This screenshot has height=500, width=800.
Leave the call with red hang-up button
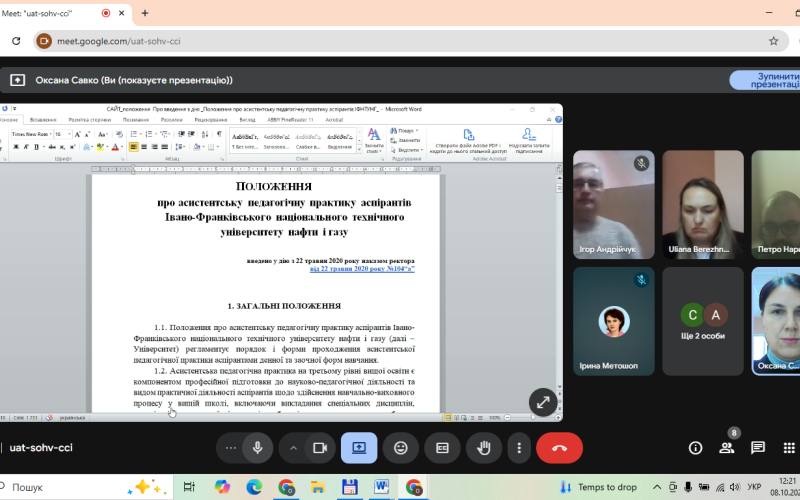point(559,447)
